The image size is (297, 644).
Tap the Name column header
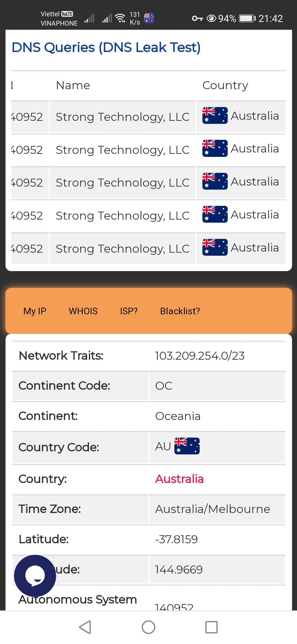tap(73, 85)
